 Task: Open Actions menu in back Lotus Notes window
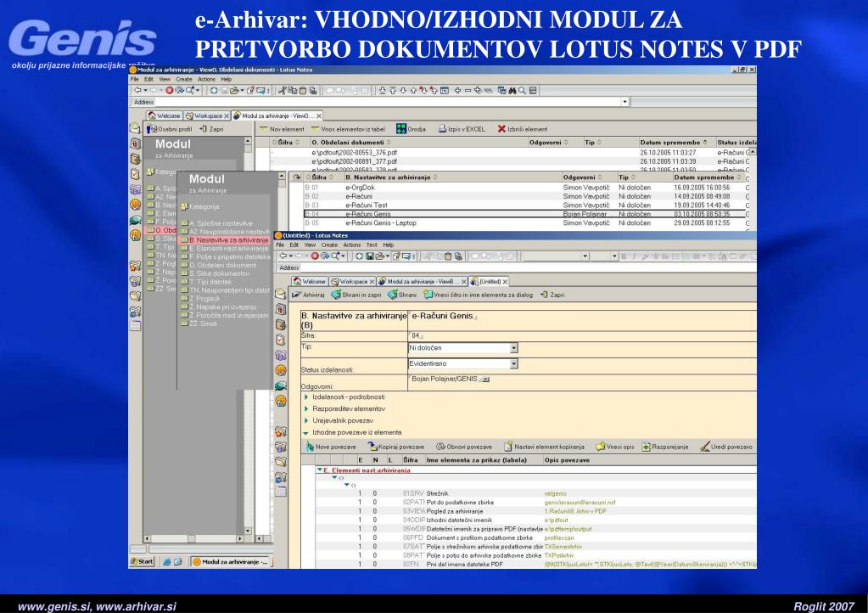pos(206,79)
